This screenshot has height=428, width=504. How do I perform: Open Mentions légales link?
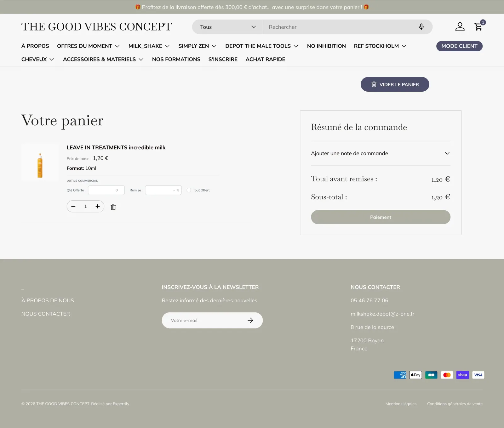(401, 404)
